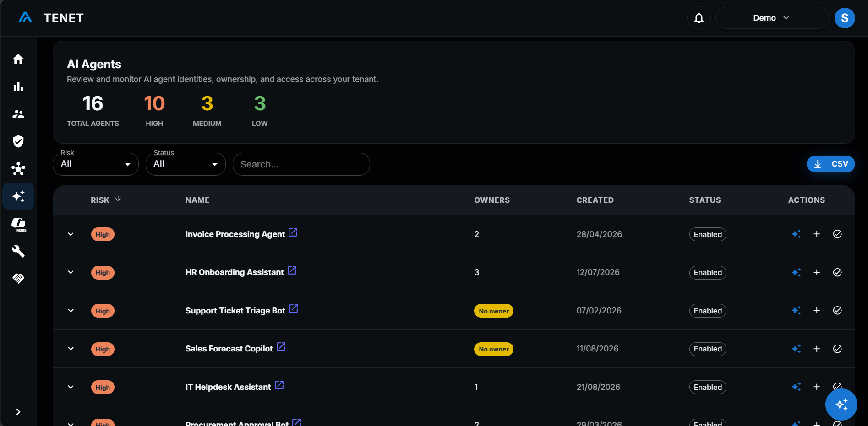Open the Demo tenant dropdown
Image resolution: width=868 pixels, height=426 pixels.
pos(772,18)
